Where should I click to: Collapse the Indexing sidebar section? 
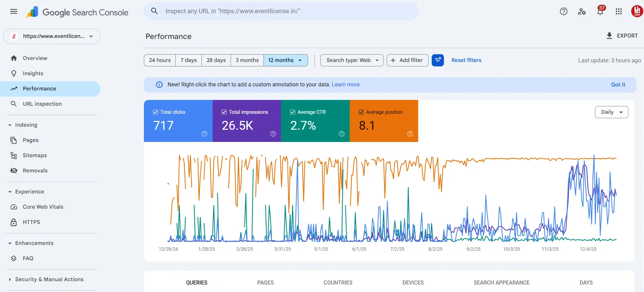pos(10,125)
